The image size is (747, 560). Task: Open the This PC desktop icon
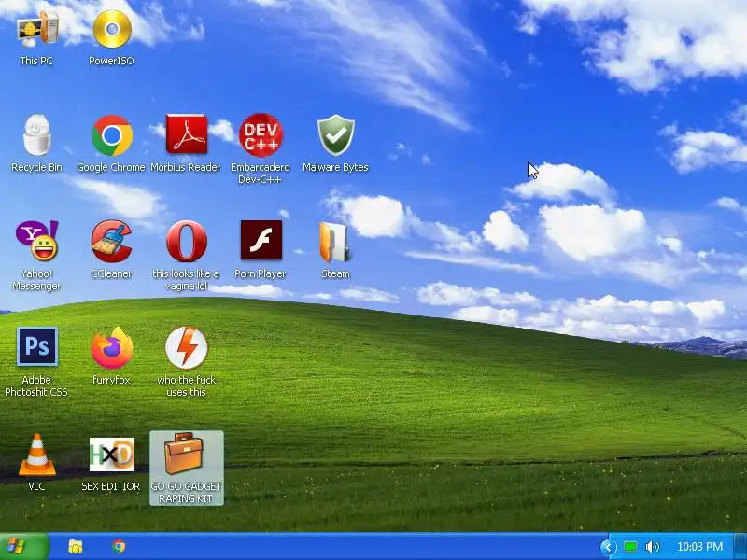[36, 29]
